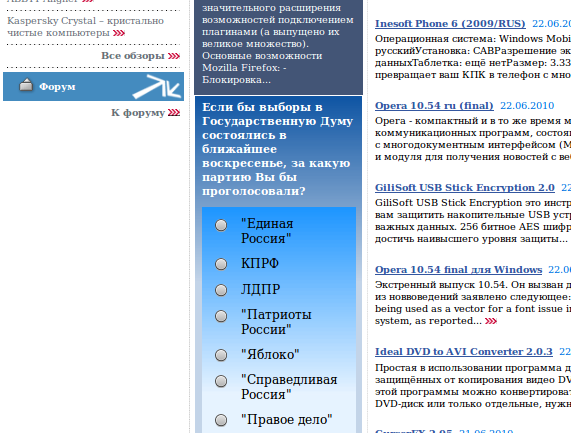Open GiliSoft USB Stick Encryption 2.0 link

click(x=465, y=188)
